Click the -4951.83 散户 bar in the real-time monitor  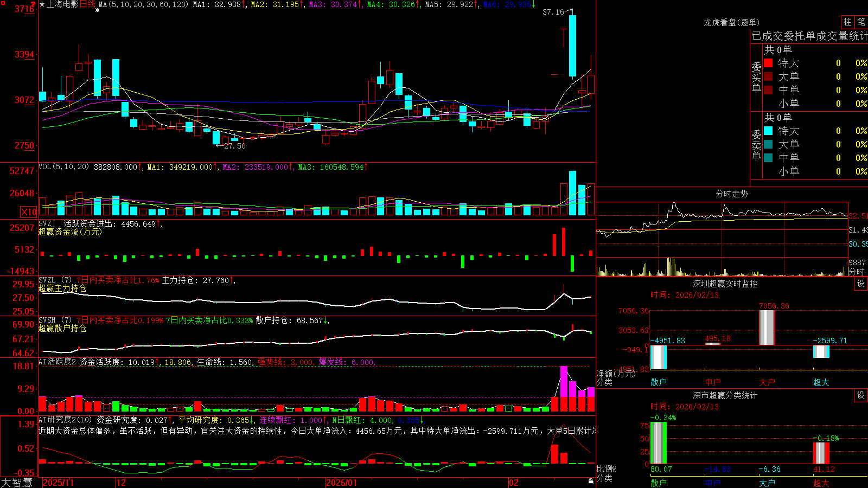point(658,357)
